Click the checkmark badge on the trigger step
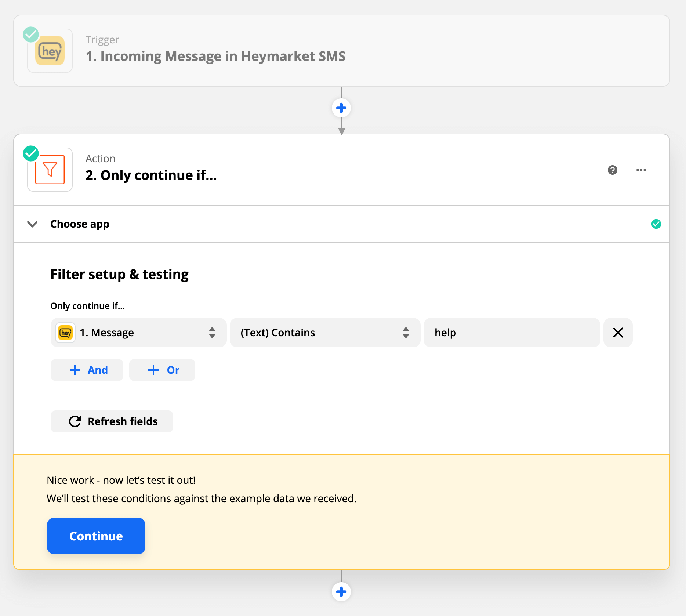This screenshot has width=686, height=616. click(31, 35)
